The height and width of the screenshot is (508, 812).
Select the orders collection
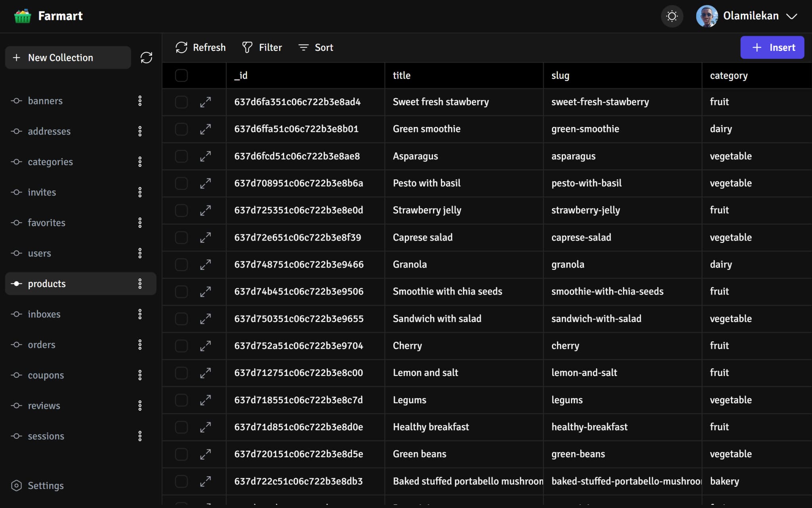41,344
